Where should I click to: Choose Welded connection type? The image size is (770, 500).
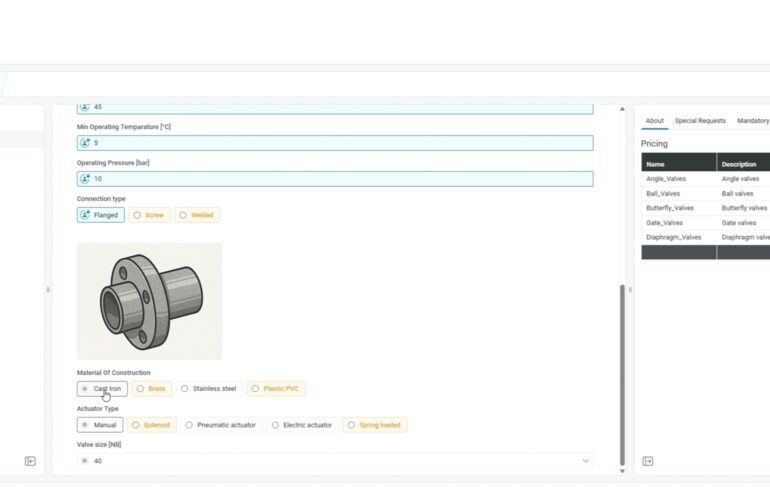(197, 215)
